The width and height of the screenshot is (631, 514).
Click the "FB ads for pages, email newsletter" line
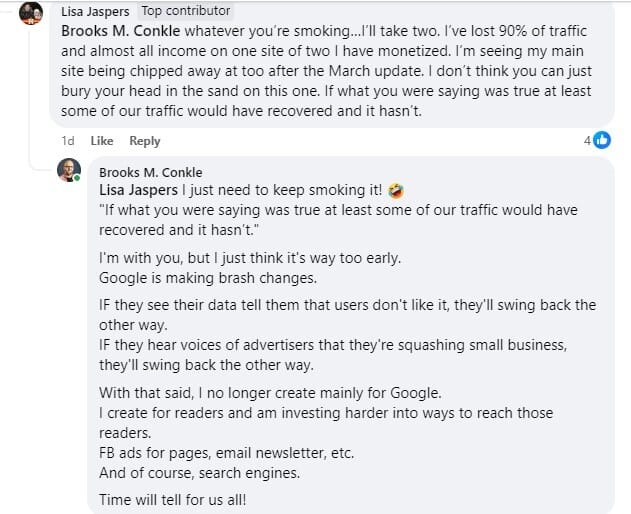pyautogui.click(x=227, y=452)
